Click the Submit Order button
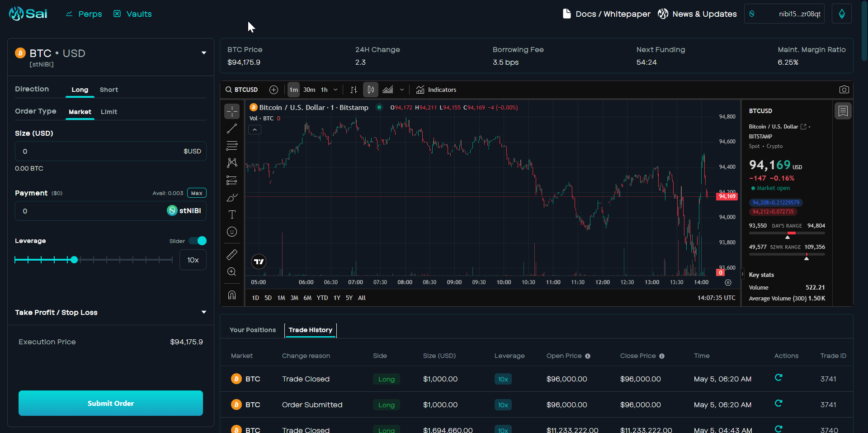The height and width of the screenshot is (433, 868). pyautogui.click(x=111, y=403)
